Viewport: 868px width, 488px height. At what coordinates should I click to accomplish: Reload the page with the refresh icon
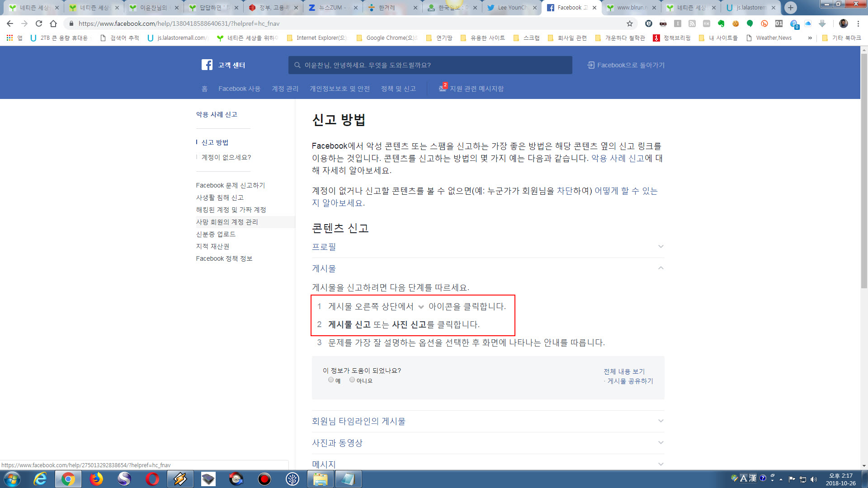click(39, 23)
